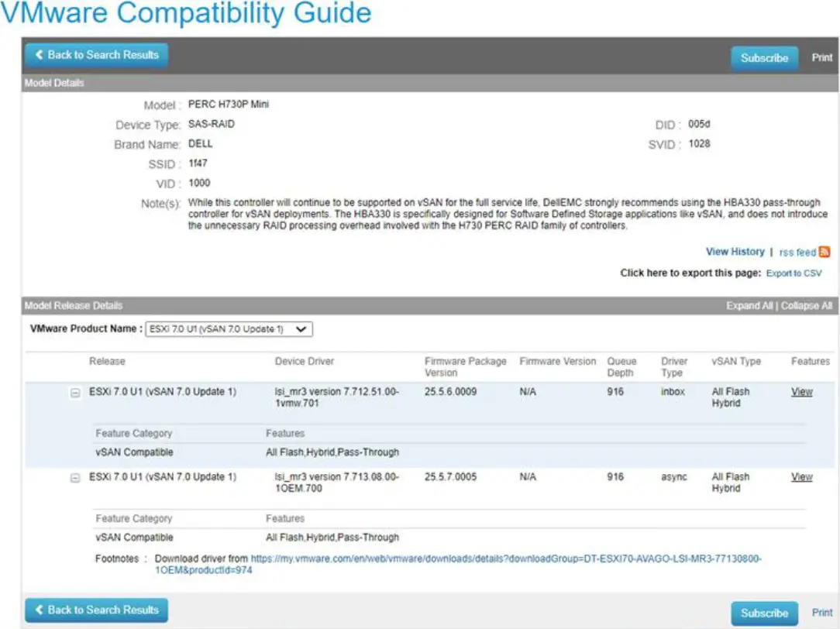840x629 pixels.
Task: Click the Note(s) paragraph about HBA330
Action: (508, 214)
